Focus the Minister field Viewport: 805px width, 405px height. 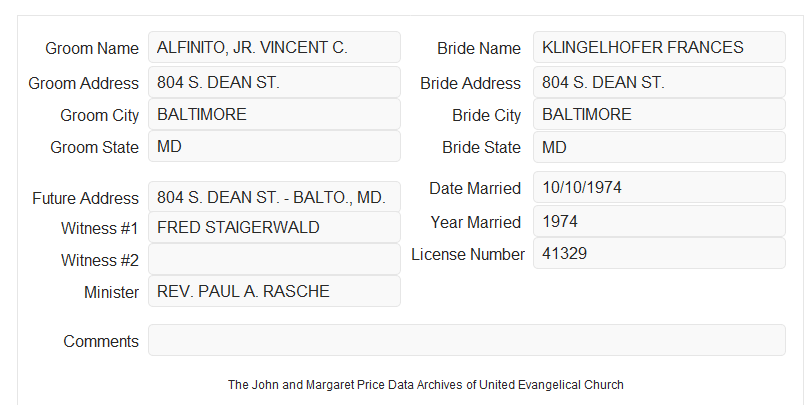(274, 291)
